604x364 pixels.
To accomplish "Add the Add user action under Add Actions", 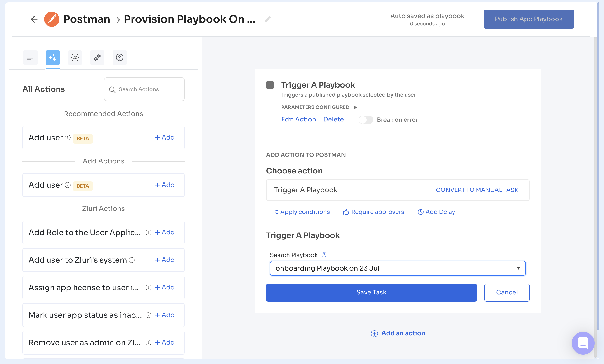I will (x=165, y=185).
